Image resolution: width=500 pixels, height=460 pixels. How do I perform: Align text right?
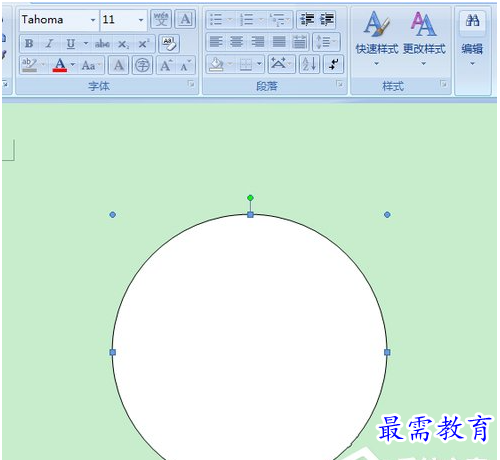[258, 42]
